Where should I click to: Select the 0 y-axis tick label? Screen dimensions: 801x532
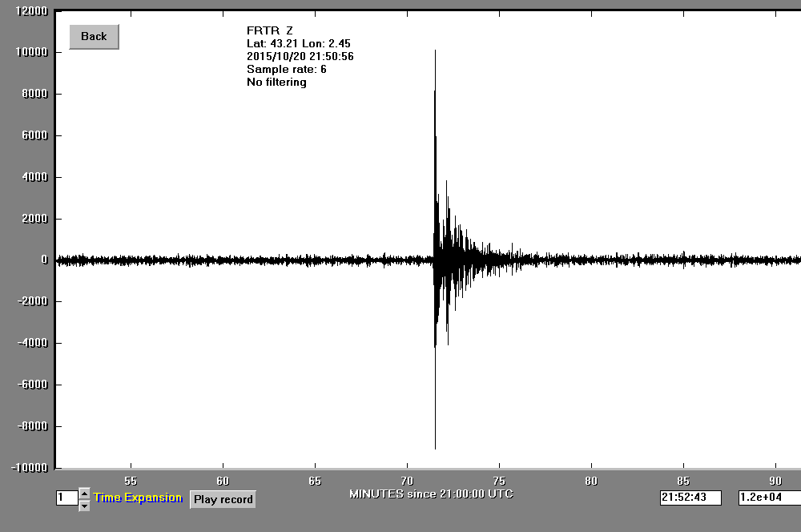tap(44, 260)
